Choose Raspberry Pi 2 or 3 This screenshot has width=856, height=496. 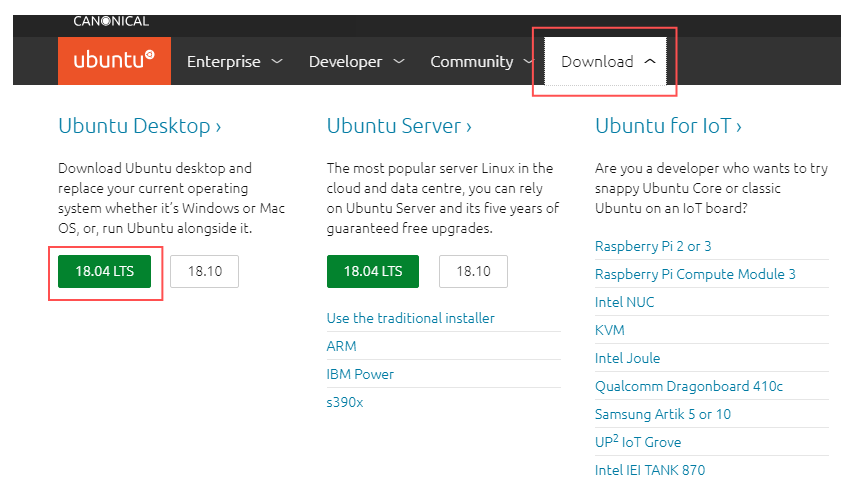coord(653,246)
